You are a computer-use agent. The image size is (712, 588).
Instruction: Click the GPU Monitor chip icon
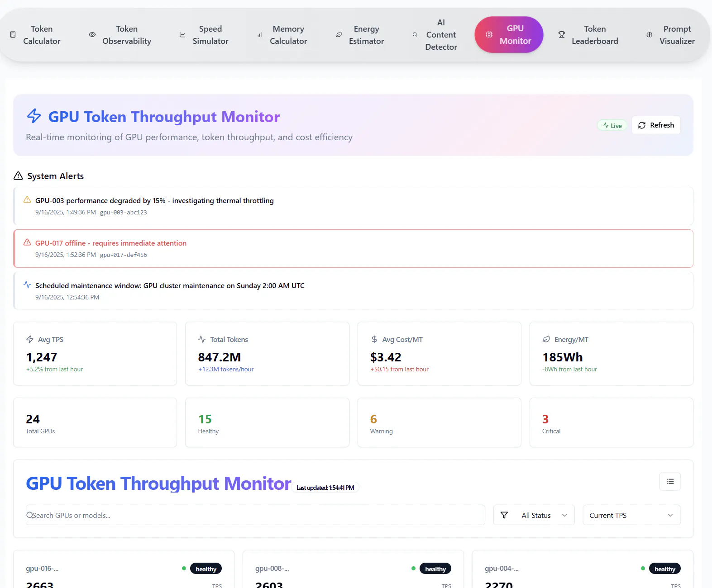(x=489, y=35)
